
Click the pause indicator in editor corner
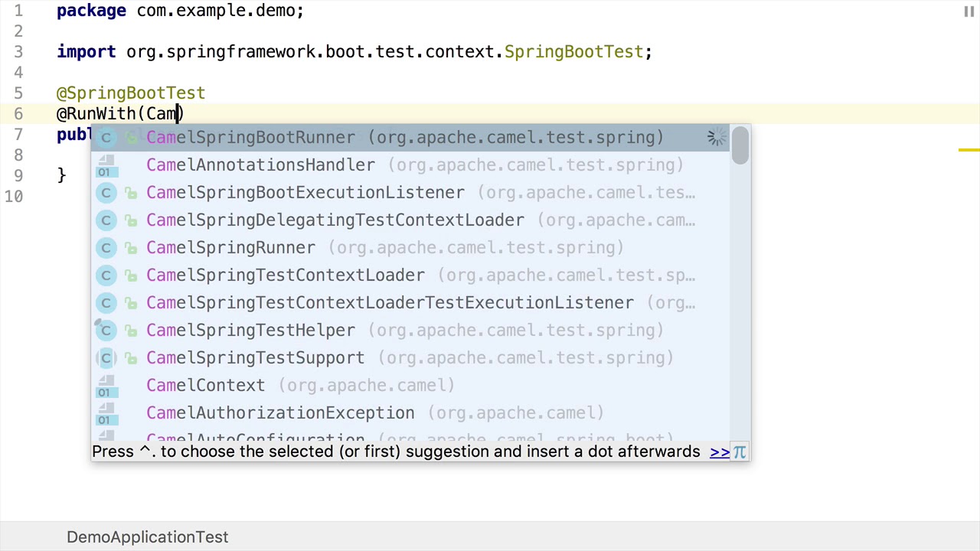tap(969, 11)
